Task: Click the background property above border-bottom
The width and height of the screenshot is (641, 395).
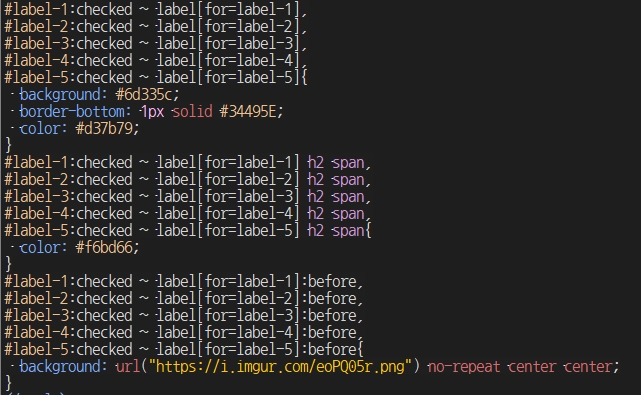Action: coord(60,94)
